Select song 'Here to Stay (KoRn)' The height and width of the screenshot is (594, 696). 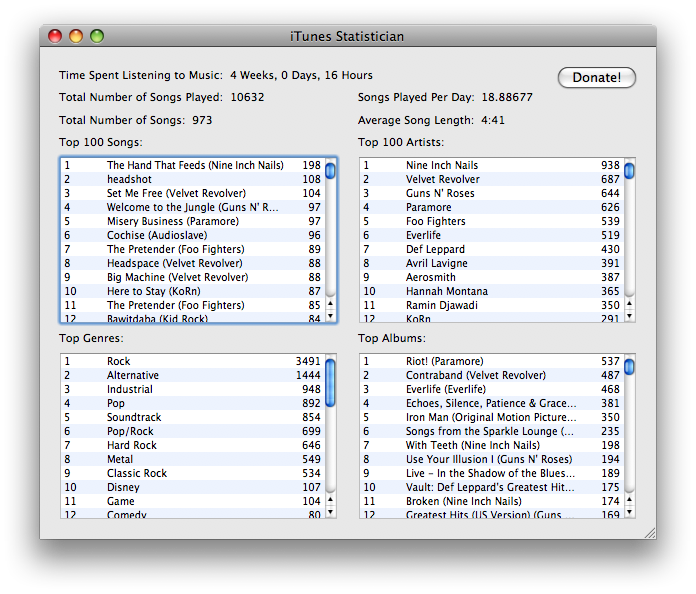tap(193, 291)
